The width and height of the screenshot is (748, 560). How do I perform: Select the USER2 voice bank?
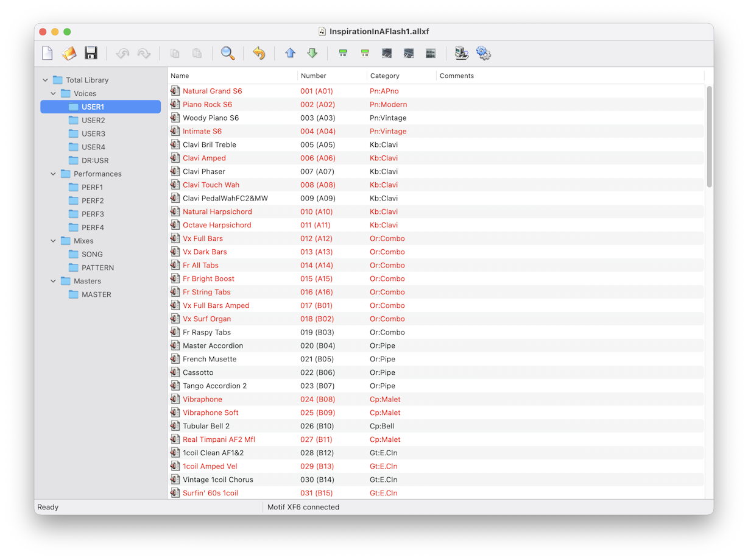click(93, 121)
